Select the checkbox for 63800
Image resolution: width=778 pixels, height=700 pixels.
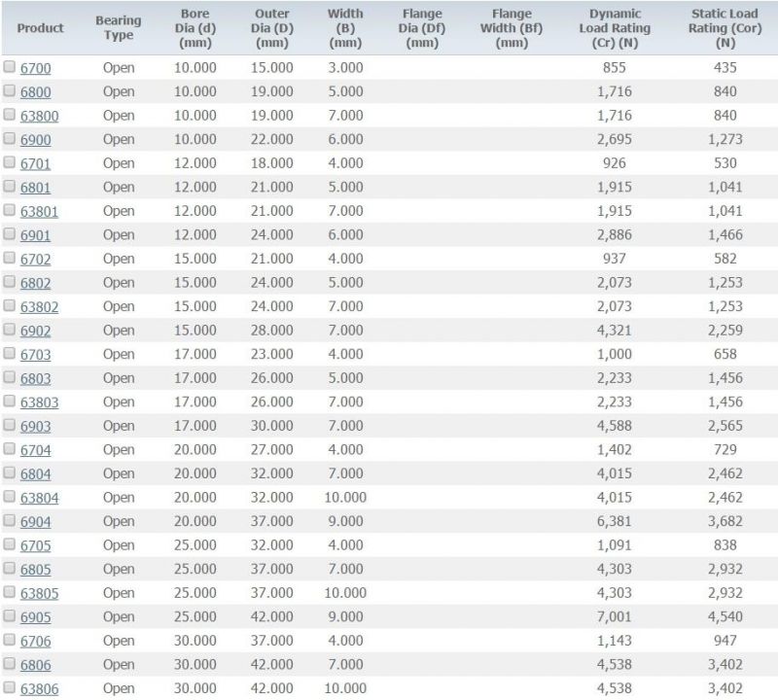pyautogui.click(x=10, y=115)
